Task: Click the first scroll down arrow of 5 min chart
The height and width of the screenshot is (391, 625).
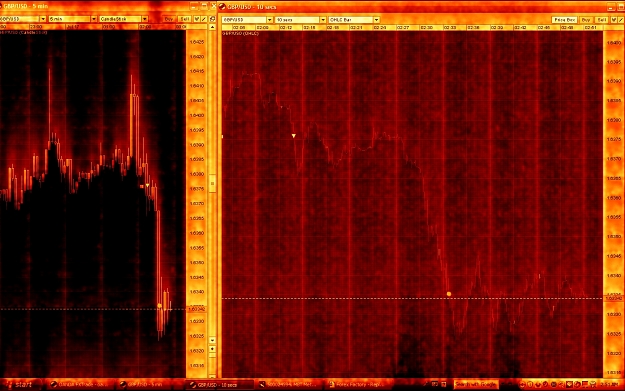Action: click(x=212, y=340)
